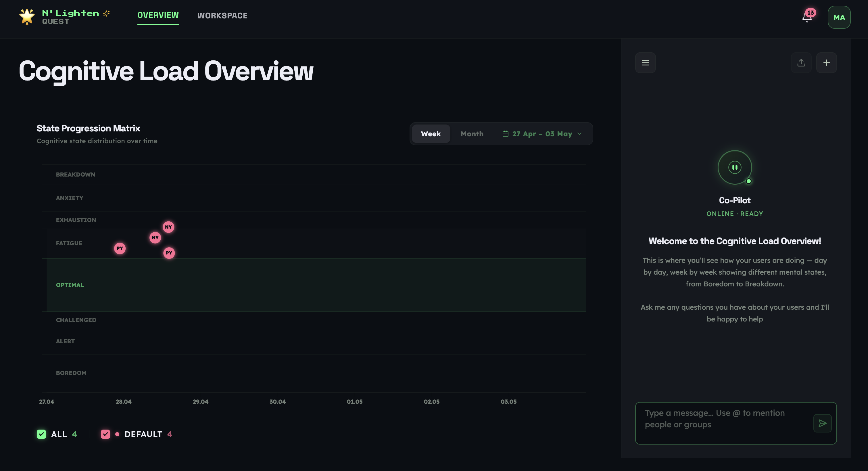
Task: Switch the view toggle from Week to Month
Action: pos(472,133)
